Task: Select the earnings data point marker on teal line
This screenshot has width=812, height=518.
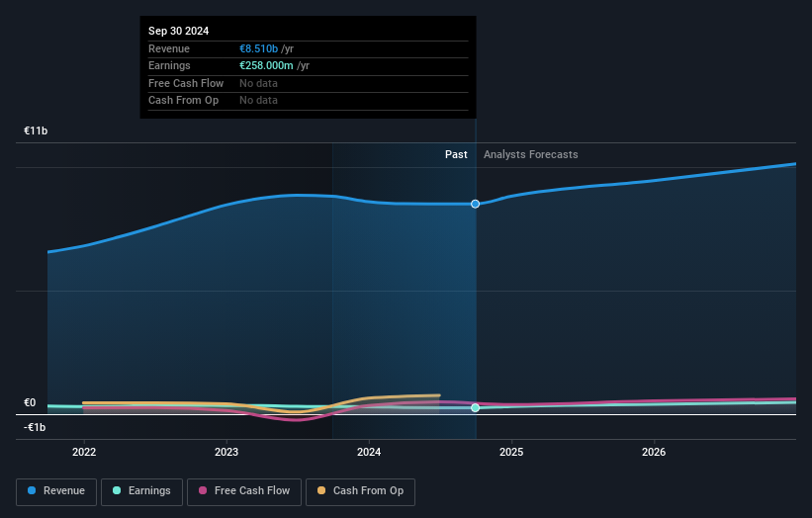Action: pyautogui.click(x=476, y=407)
